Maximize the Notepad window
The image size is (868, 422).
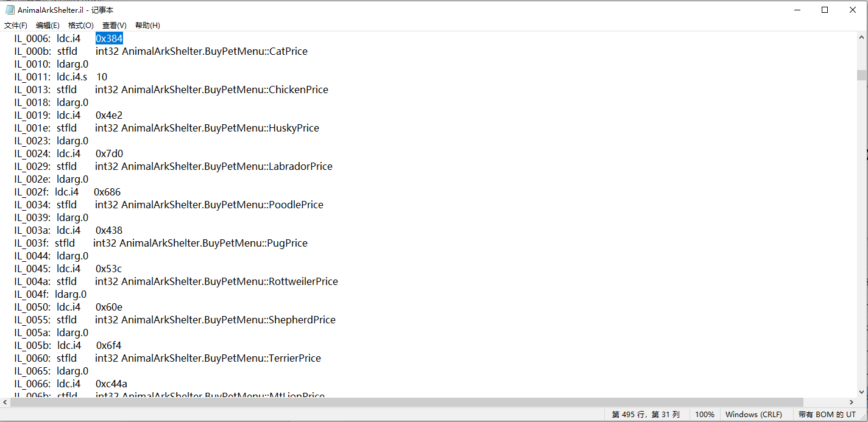click(x=825, y=10)
